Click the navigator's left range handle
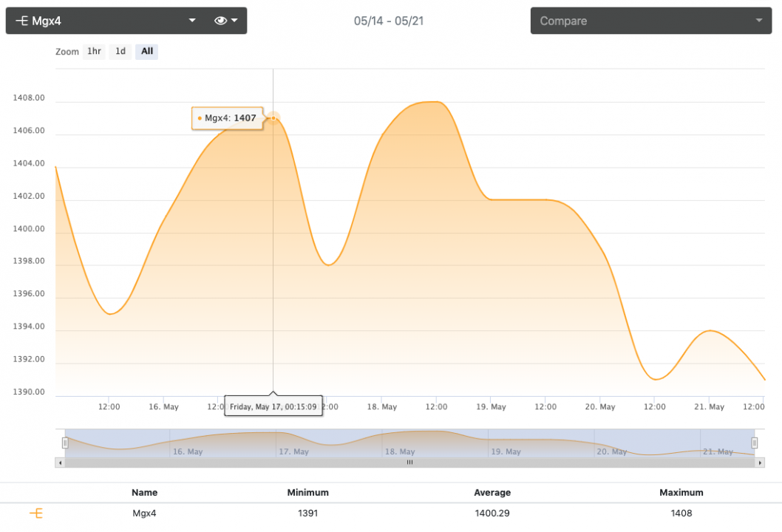Image resolution: width=782 pixels, height=532 pixels. coord(65,443)
